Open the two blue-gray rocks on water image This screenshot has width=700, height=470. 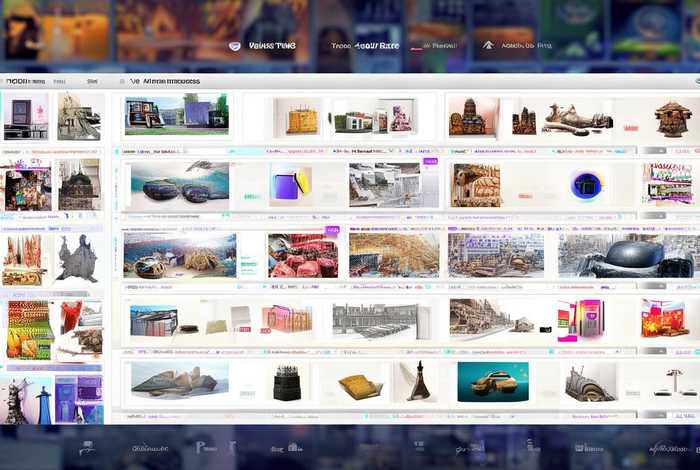(179, 187)
